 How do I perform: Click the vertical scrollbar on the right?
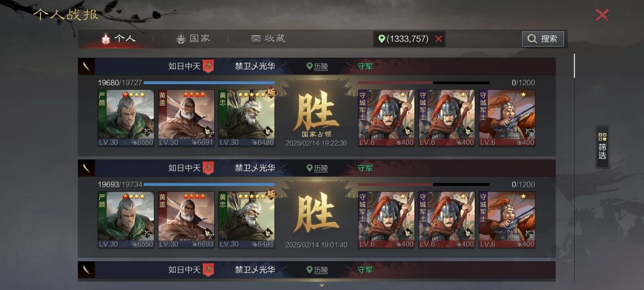point(574,66)
